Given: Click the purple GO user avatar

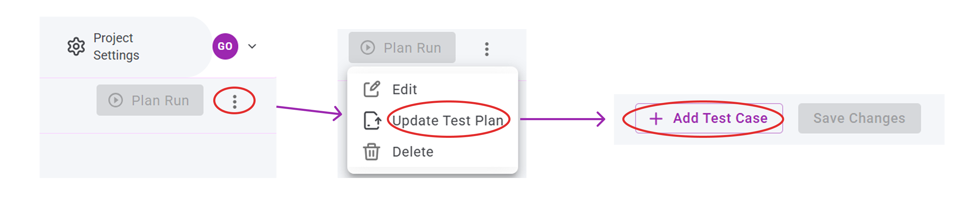Looking at the screenshot, I should 225,46.
